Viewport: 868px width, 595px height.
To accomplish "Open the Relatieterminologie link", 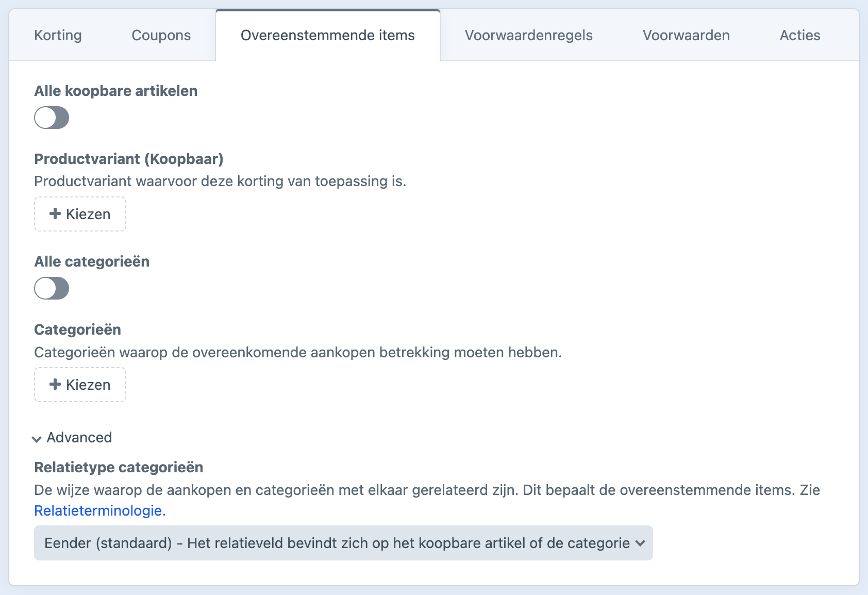I will tap(97, 511).
